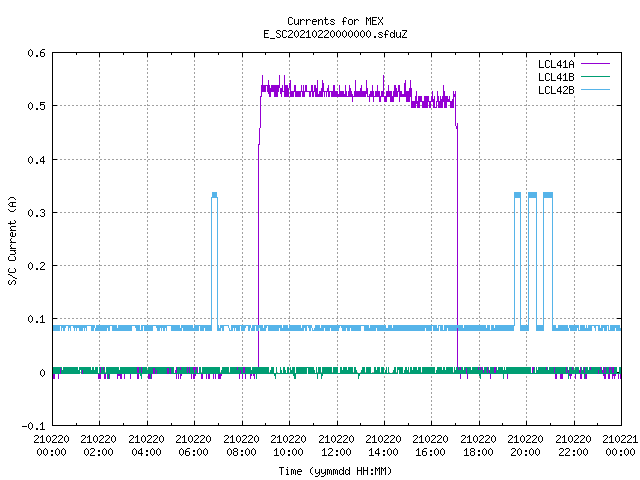
Task: Click the chart title 'Currents for MEX'
Action: tap(335, 21)
